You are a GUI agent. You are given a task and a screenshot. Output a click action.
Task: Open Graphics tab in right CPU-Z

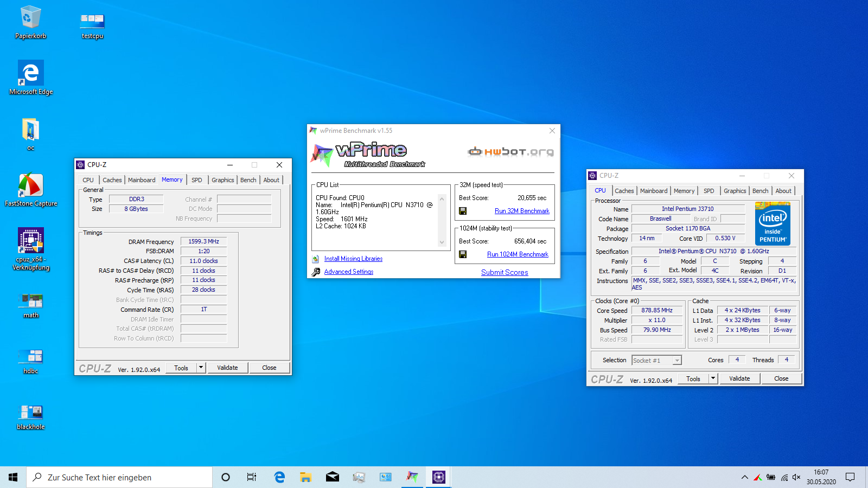pyautogui.click(x=735, y=191)
